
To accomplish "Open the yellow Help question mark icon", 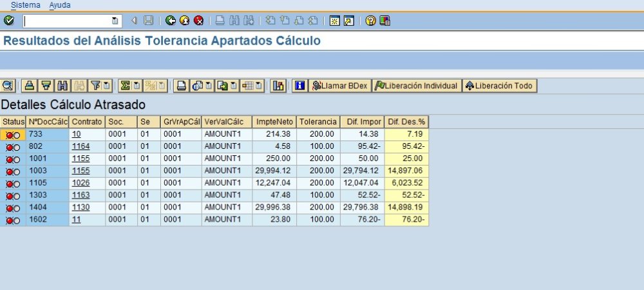I will 370,21.
